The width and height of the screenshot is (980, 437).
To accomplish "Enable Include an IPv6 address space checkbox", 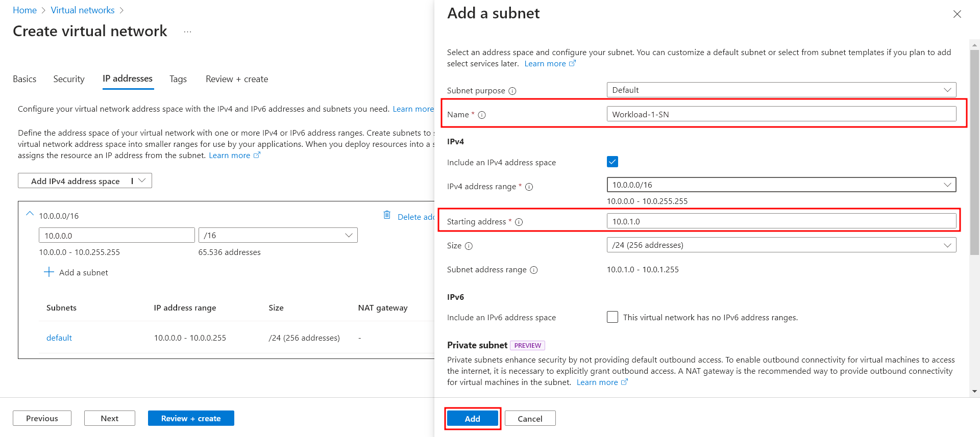I will (612, 317).
